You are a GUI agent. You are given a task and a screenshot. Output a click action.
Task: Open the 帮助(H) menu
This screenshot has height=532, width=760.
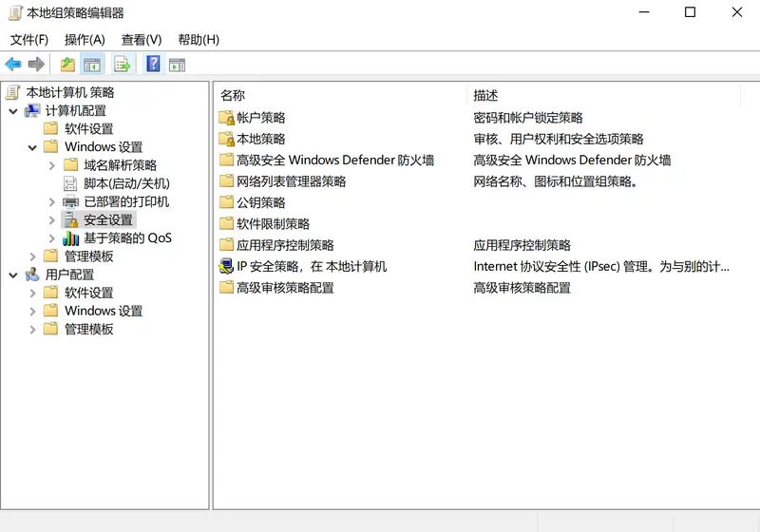pyautogui.click(x=199, y=40)
